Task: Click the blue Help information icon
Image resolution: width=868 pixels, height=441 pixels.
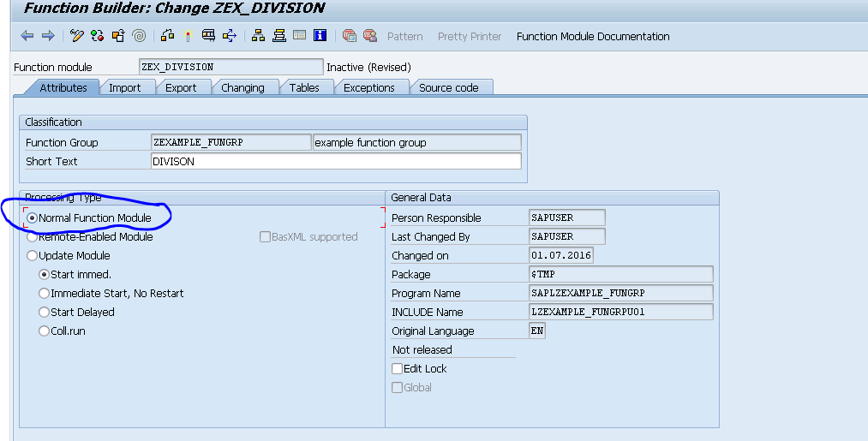Action: [x=320, y=35]
